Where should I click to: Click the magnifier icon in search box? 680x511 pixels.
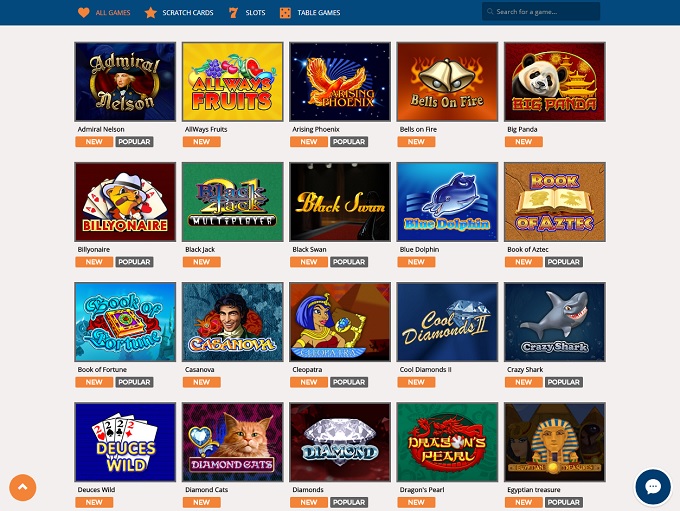point(490,12)
